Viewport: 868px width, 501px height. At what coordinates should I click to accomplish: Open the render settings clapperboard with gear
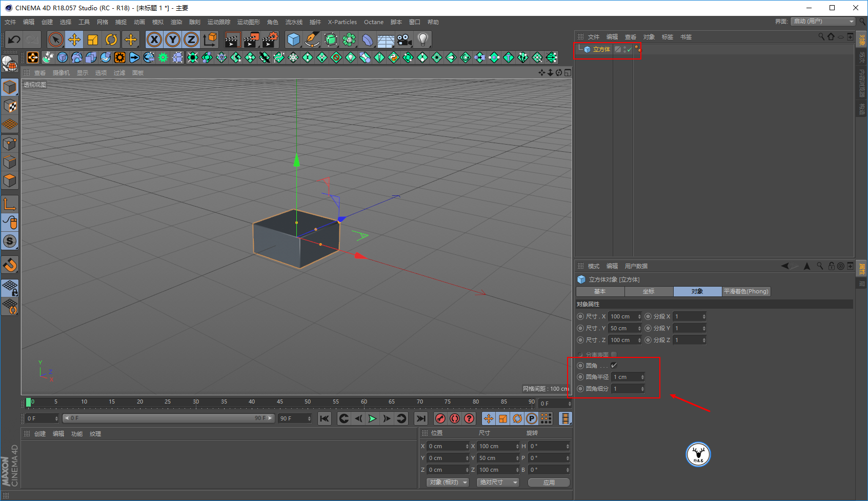coord(270,39)
